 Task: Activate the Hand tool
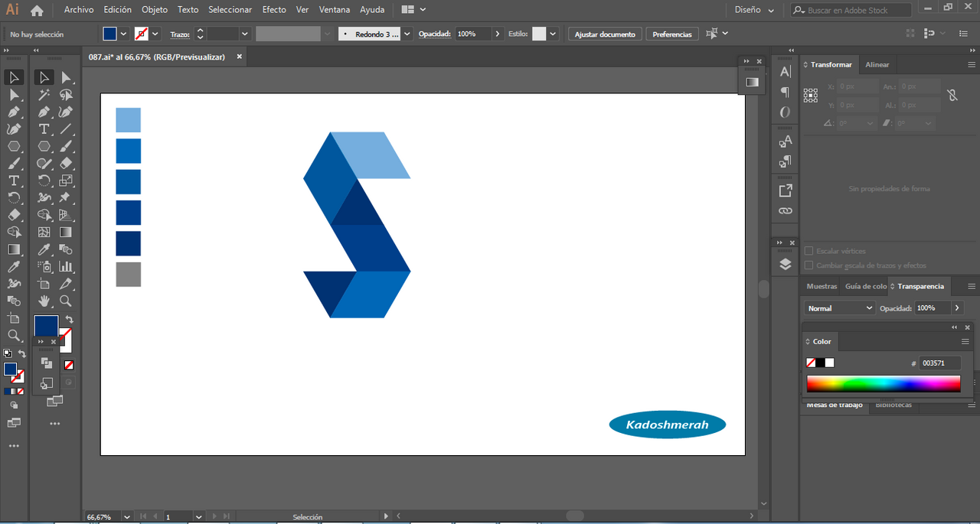point(44,301)
